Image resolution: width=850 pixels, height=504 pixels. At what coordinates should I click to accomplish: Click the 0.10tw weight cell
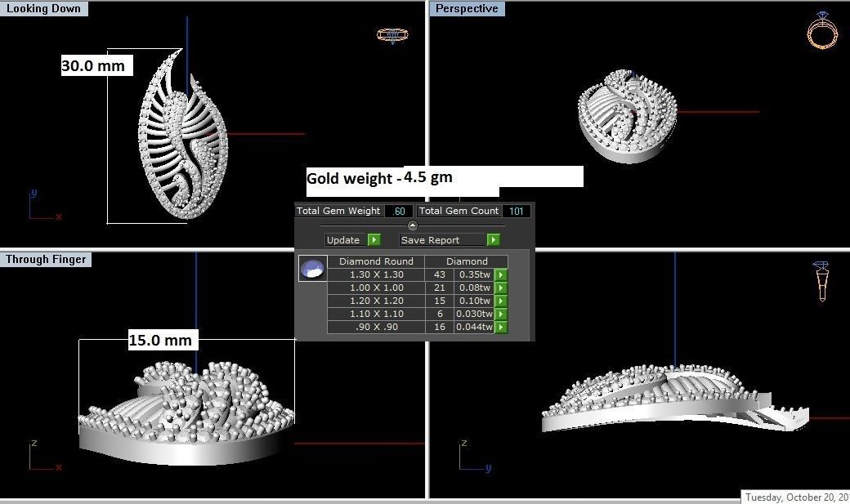474,301
